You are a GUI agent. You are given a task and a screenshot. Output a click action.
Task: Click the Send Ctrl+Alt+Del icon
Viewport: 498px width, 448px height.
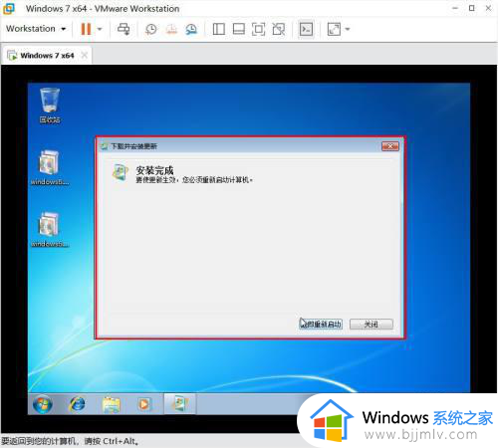pyautogui.click(x=124, y=29)
